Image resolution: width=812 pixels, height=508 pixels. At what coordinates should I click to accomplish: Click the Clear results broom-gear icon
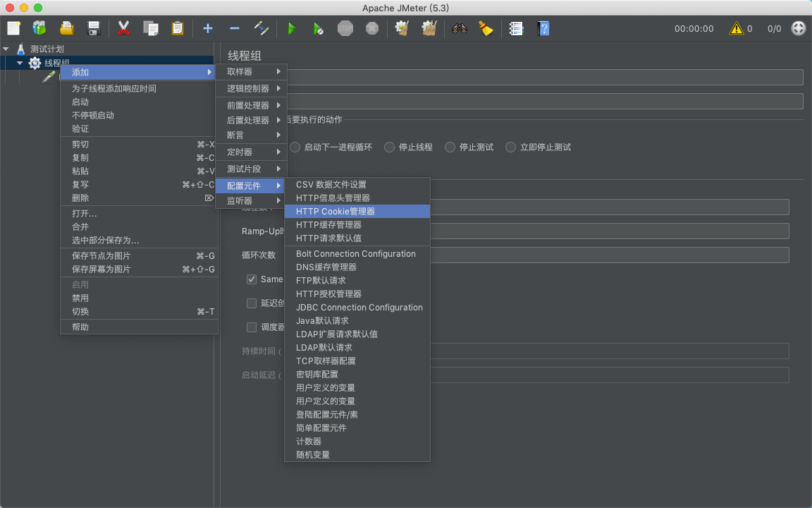(x=402, y=28)
